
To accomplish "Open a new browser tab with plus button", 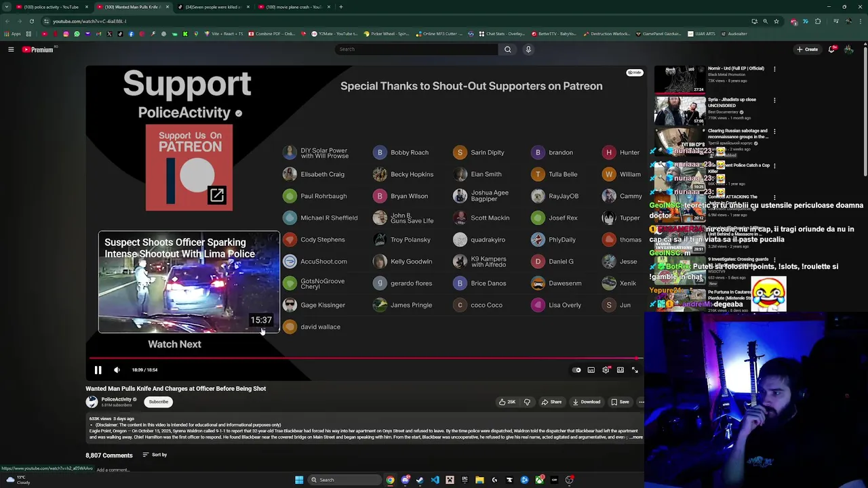I will (x=341, y=7).
